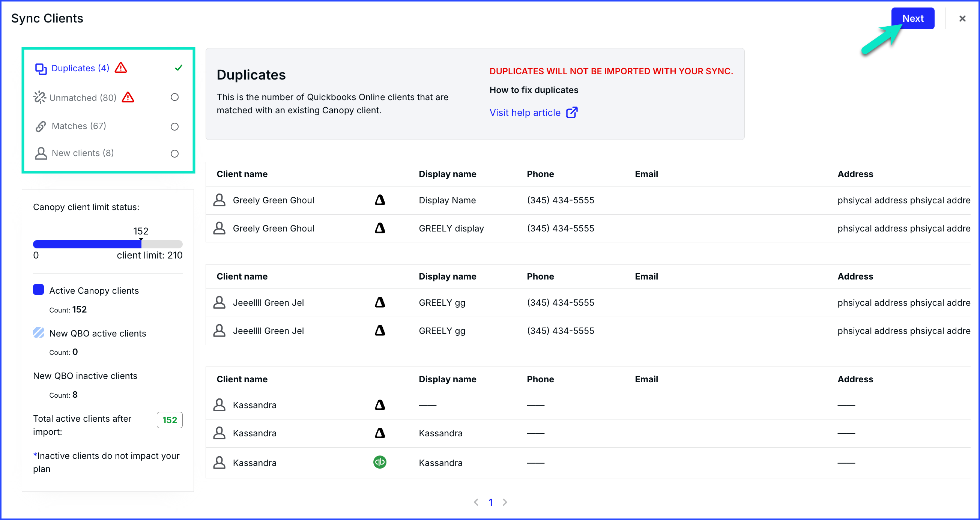Click the Canopy logo on second Kassandra row
The width and height of the screenshot is (980, 520).
(380, 433)
